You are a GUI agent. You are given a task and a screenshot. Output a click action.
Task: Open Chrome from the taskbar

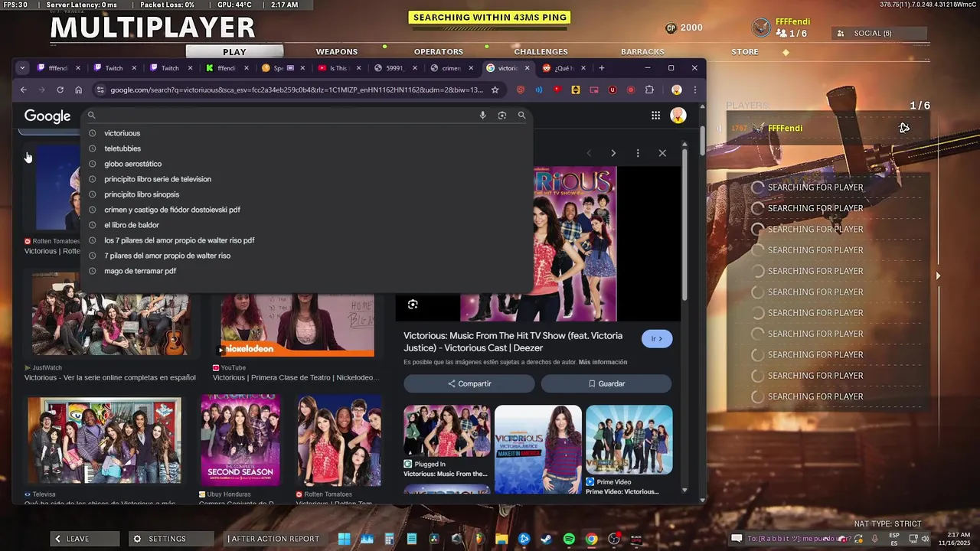point(591,539)
